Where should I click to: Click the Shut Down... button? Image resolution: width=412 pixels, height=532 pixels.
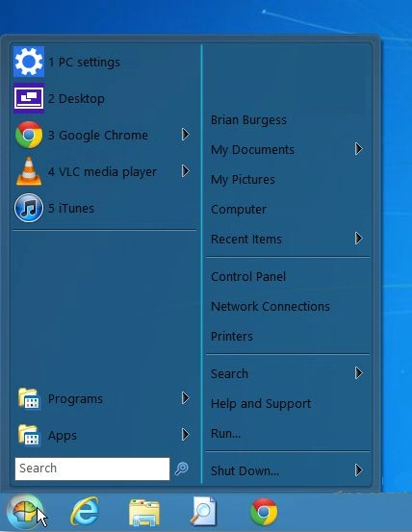pyautogui.click(x=245, y=471)
